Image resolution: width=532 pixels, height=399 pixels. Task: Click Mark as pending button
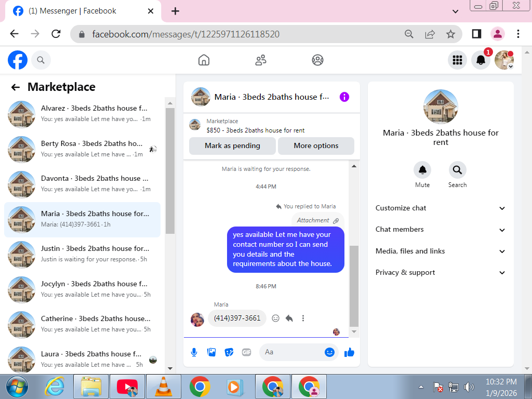[232, 146]
